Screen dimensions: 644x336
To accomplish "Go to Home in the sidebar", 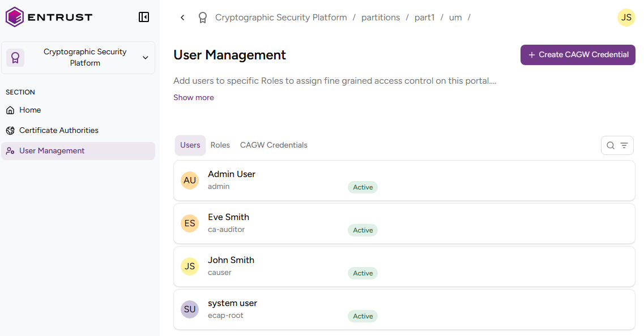I will tap(30, 110).
